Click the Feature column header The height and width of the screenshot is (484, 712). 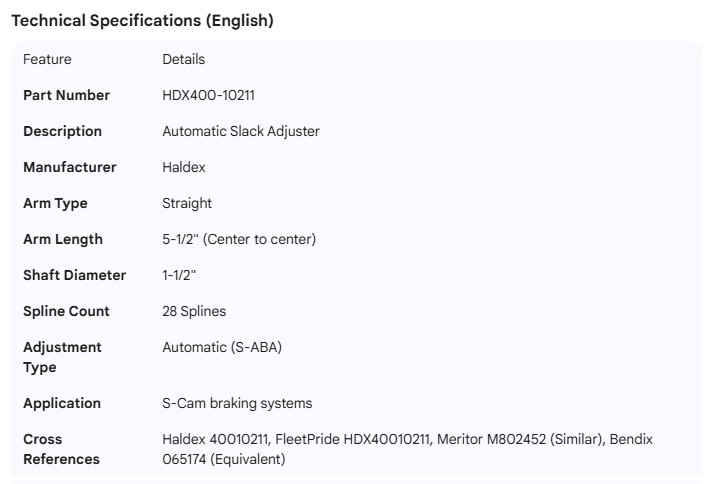coord(47,59)
